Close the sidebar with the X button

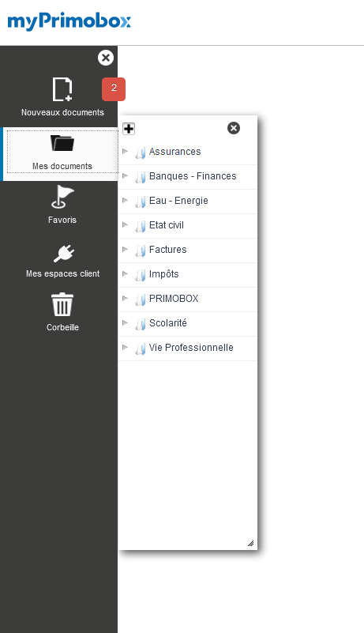[106, 58]
